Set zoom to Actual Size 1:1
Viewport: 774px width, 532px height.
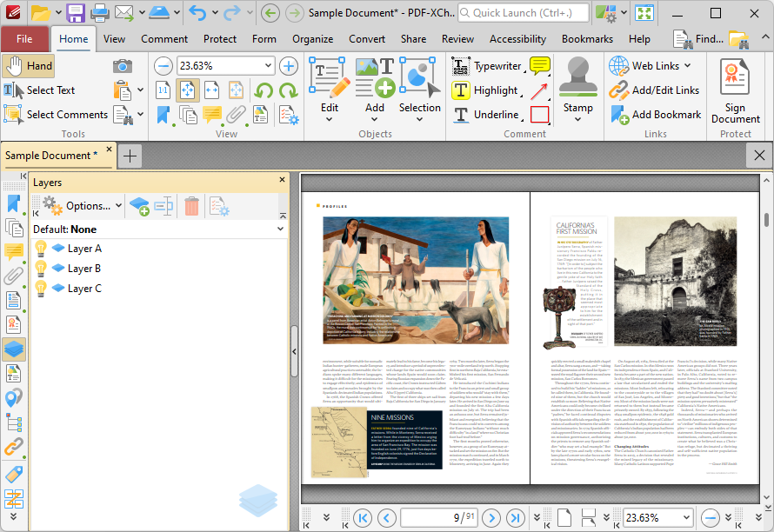[x=163, y=90]
